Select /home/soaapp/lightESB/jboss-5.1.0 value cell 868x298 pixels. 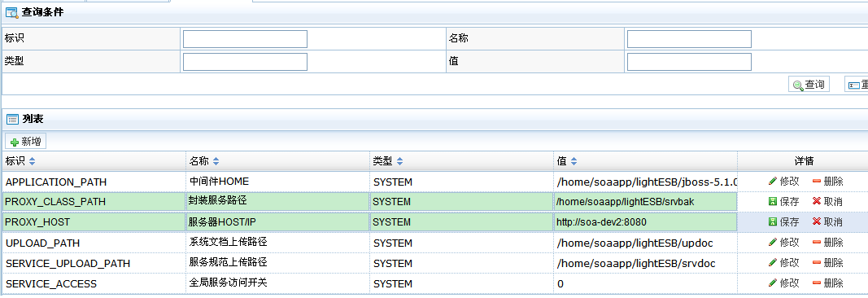tap(647, 182)
